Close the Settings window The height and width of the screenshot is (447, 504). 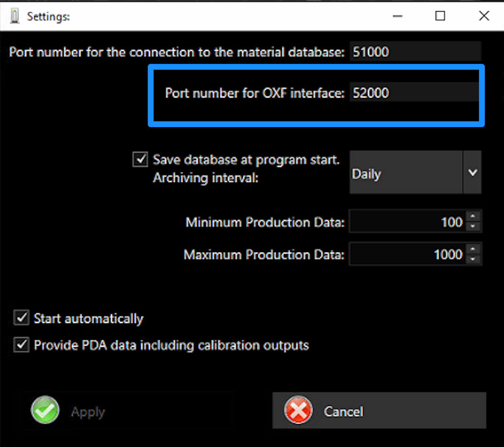tap(484, 16)
